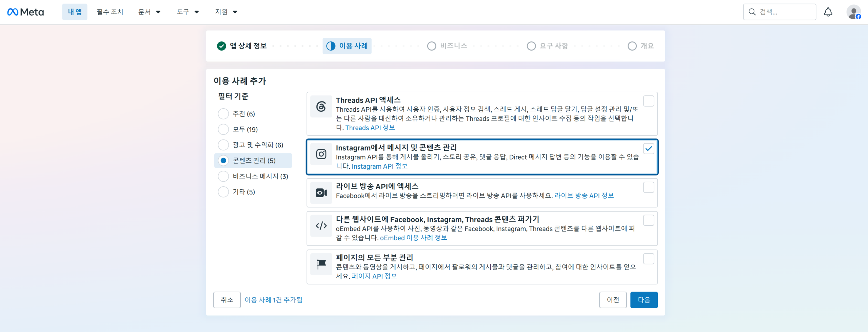Click the empty circle for 개요 step
The height and width of the screenshot is (332, 868).
coord(632,46)
